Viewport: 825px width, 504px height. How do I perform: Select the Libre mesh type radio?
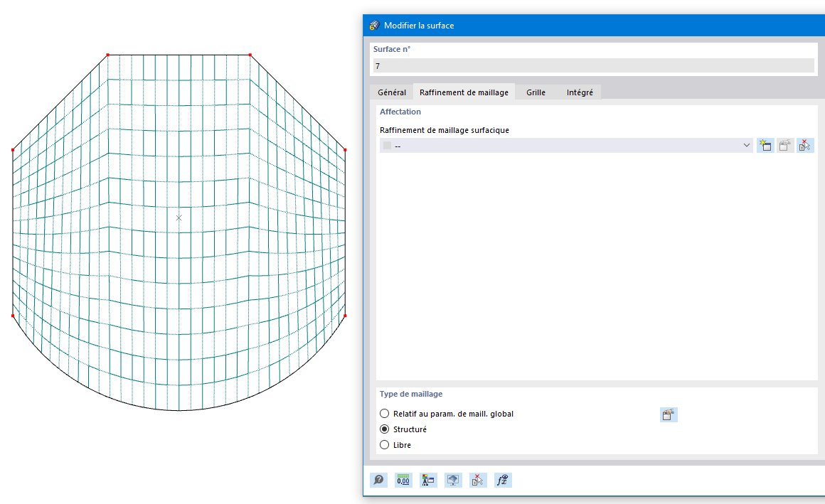point(385,444)
